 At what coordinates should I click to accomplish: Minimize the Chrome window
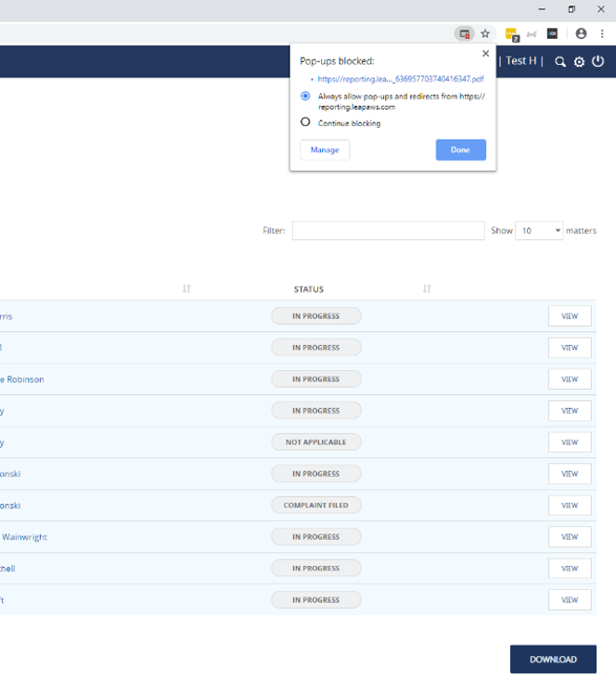pyautogui.click(x=542, y=9)
